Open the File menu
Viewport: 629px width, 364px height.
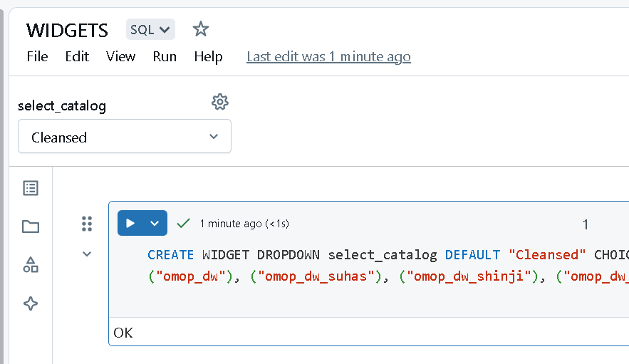click(x=37, y=56)
